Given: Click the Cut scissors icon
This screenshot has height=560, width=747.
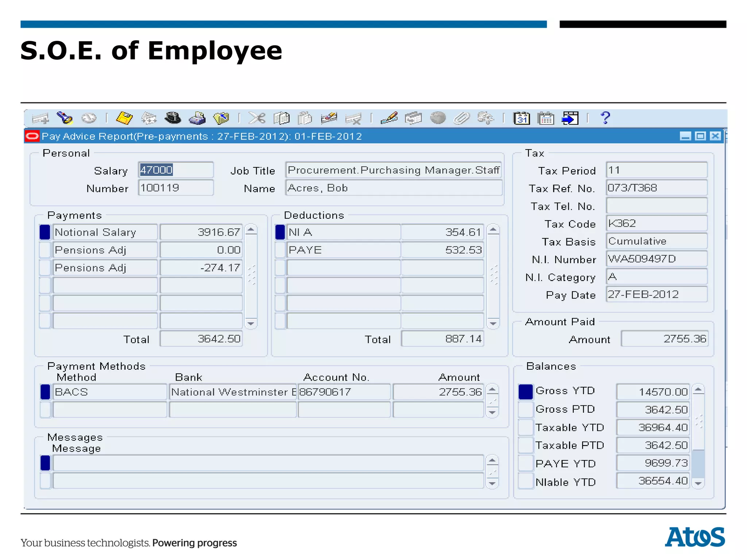Looking at the screenshot, I should tap(257, 118).
